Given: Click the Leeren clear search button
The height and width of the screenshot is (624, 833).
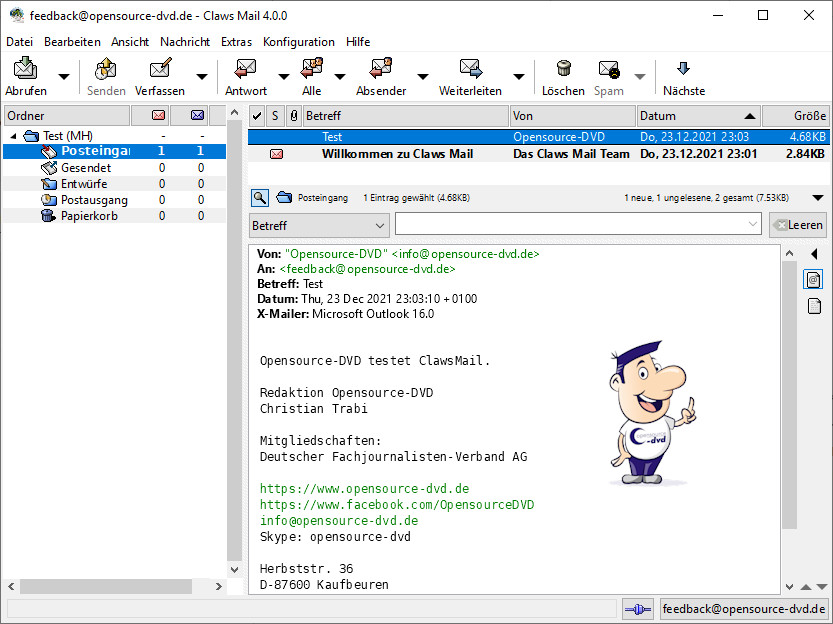Looking at the screenshot, I should (797, 225).
